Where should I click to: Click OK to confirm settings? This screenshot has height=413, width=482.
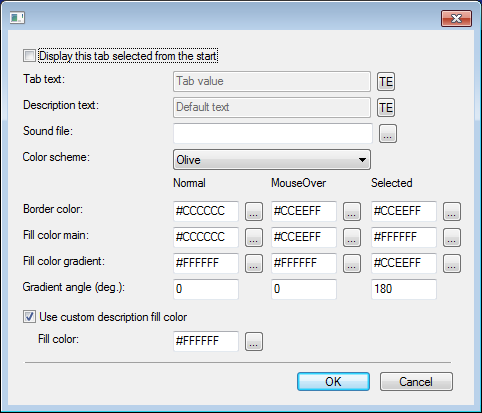pyautogui.click(x=333, y=382)
